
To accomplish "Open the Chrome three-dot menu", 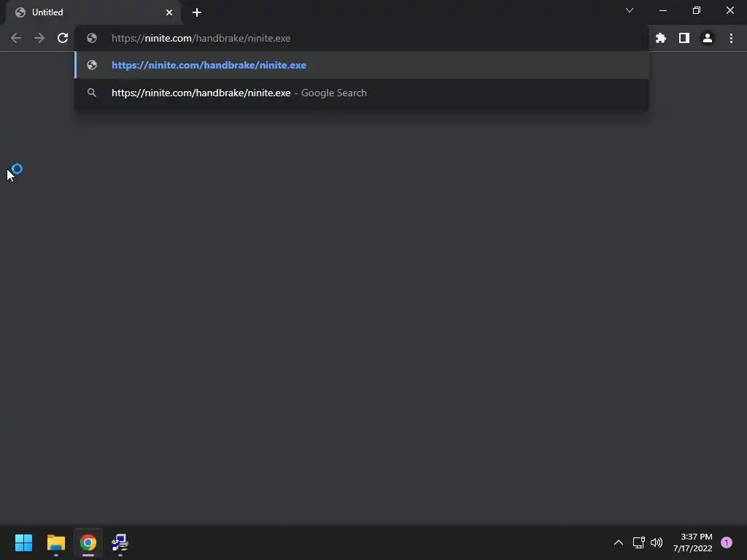I will click(x=731, y=38).
